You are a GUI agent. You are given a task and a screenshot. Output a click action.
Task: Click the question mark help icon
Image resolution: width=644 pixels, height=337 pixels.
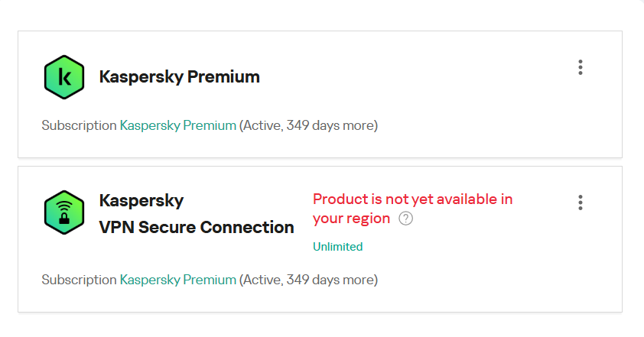click(x=406, y=219)
